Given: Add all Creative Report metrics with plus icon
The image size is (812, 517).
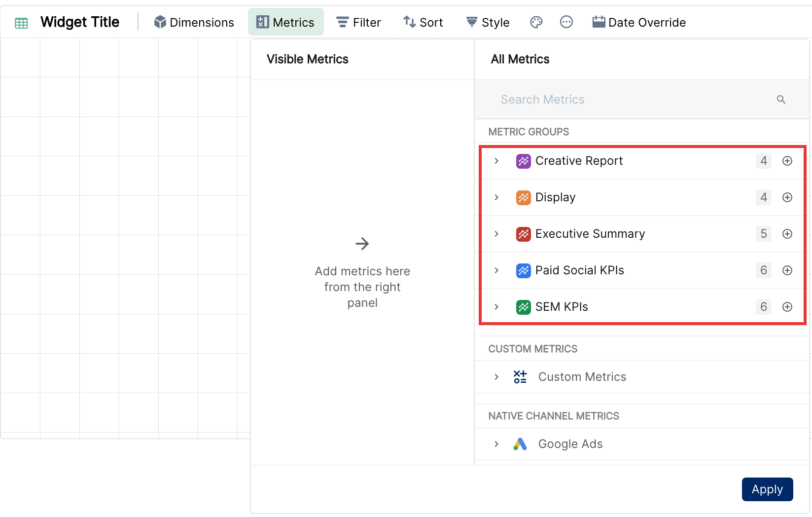Looking at the screenshot, I should coord(787,161).
